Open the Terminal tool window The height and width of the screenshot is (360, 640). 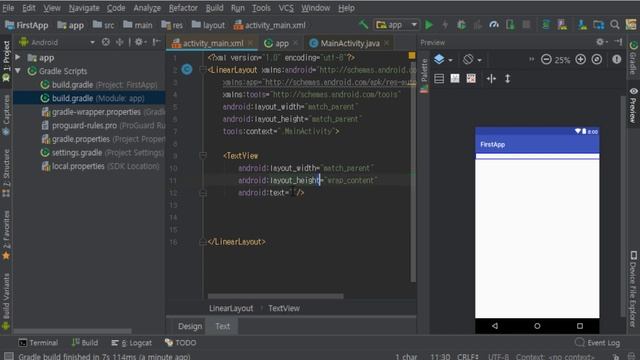click(x=38, y=342)
